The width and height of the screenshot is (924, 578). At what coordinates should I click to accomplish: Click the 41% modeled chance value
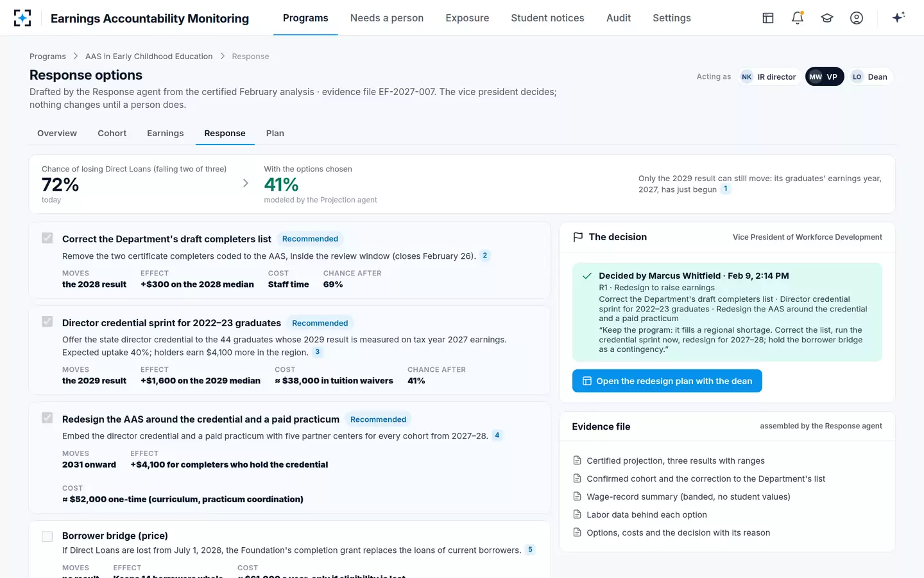coord(282,185)
